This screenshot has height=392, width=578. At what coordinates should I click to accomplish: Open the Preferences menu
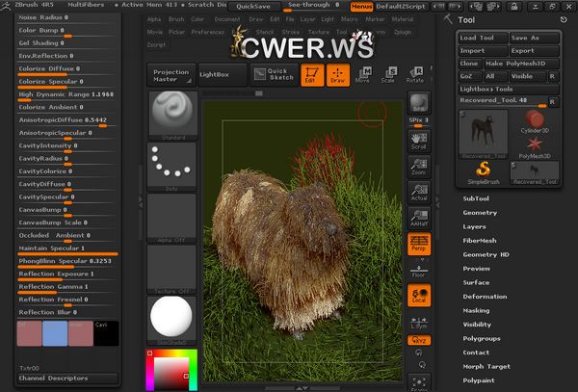[207, 32]
